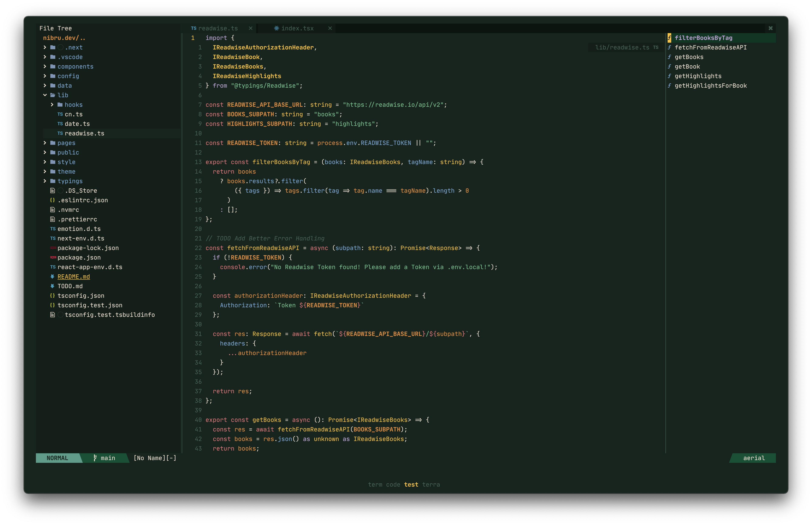The width and height of the screenshot is (812, 525).
Task: Click the function icon beside filterBooksByTag
Action: [x=670, y=38]
